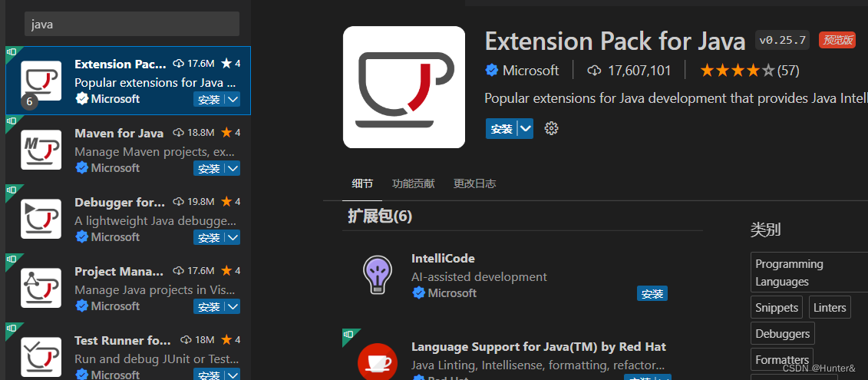Click the Maven for Java extension icon
This screenshot has height=380, width=868.
tap(41, 150)
